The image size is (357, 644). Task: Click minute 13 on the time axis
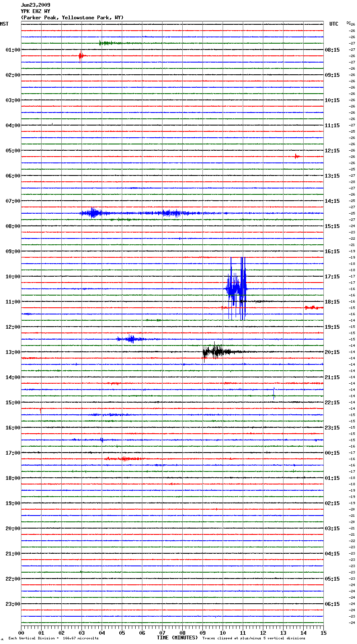pyautogui.click(x=283, y=633)
